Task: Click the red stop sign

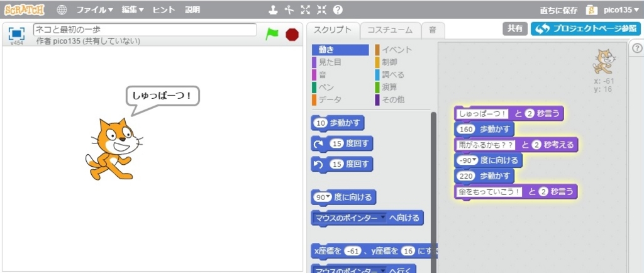Action: click(x=292, y=35)
